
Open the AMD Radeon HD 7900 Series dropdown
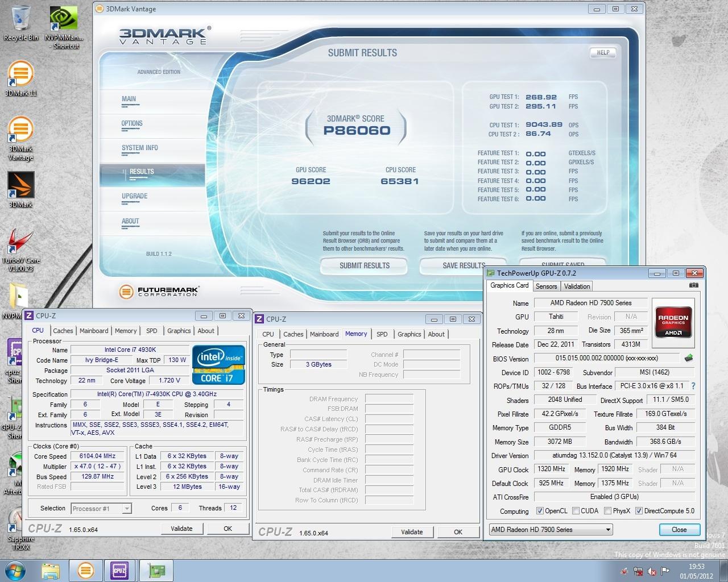551,530
